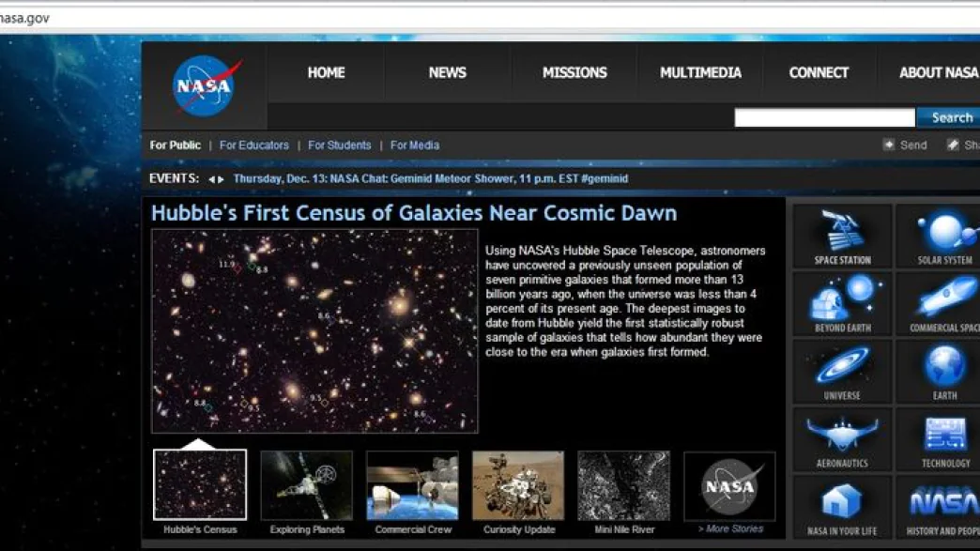
Task: Open the NASA In Your Life house icon
Action: point(843,507)
